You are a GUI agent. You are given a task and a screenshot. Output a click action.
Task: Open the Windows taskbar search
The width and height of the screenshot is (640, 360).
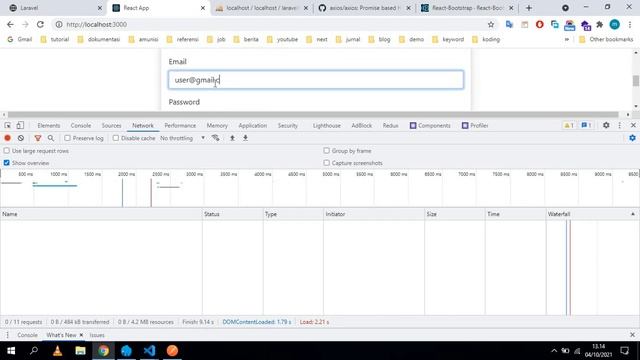click(x=34, y=351)
